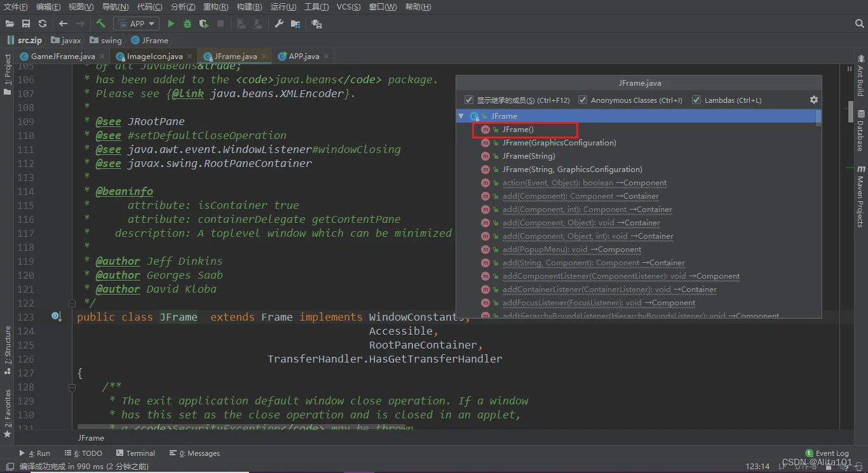Viewport: 868px width, 473px height.
Task: Collapse the JFrame node in structure popup
Action: 461,116
